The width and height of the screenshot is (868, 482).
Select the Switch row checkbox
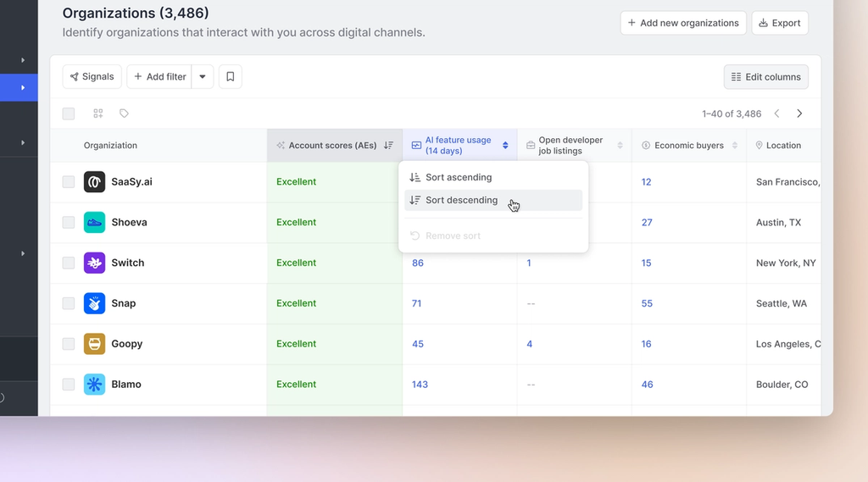pyautogui.click(x=69, y=263)
